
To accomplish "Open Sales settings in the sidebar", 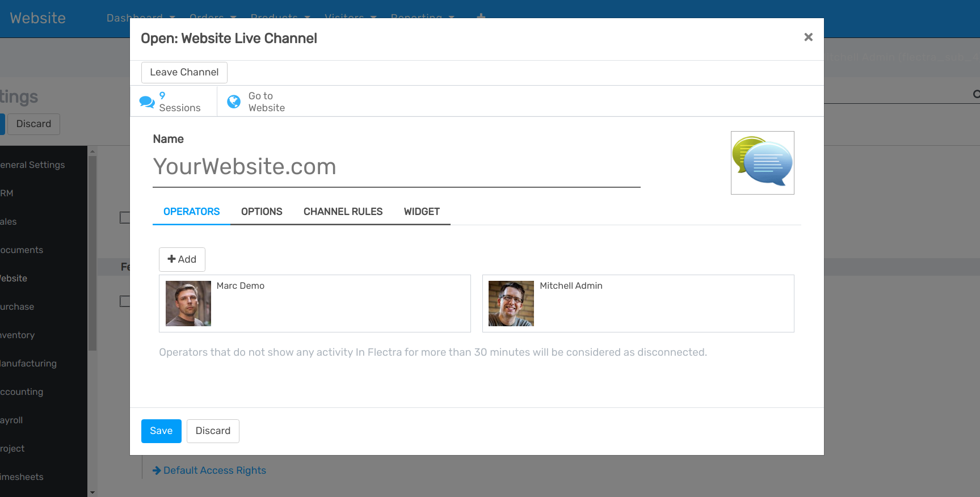I will (9, 222).
